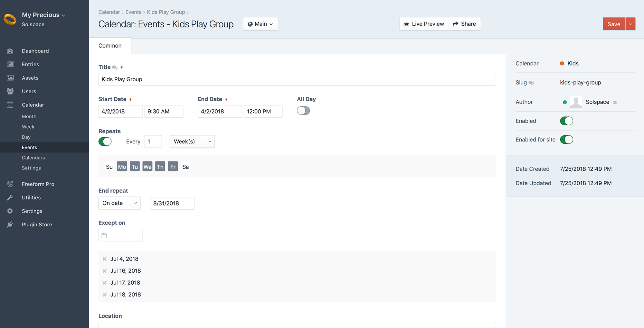This screenshot has height=328, width=644.
Task: Click the golden ring site logo
Action: 10,19
